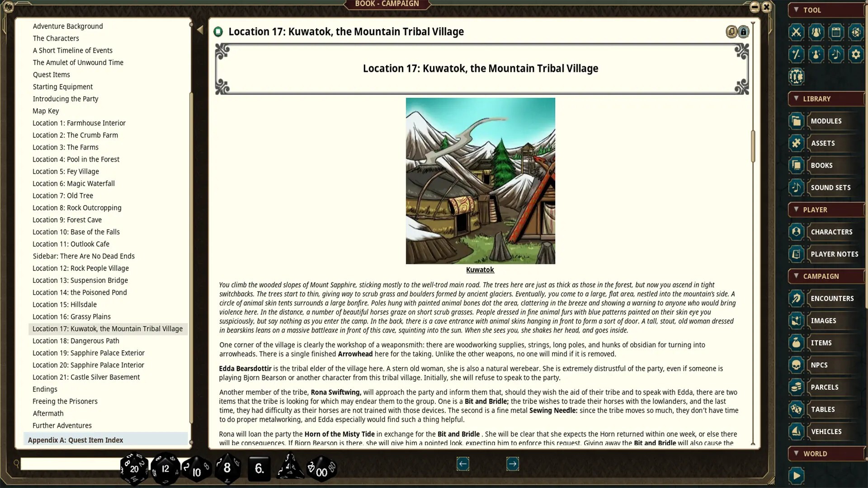Open the Combat Tracker crossed-swords icon
The height and width of the screenshot is (488, 868).
point(796,32)
